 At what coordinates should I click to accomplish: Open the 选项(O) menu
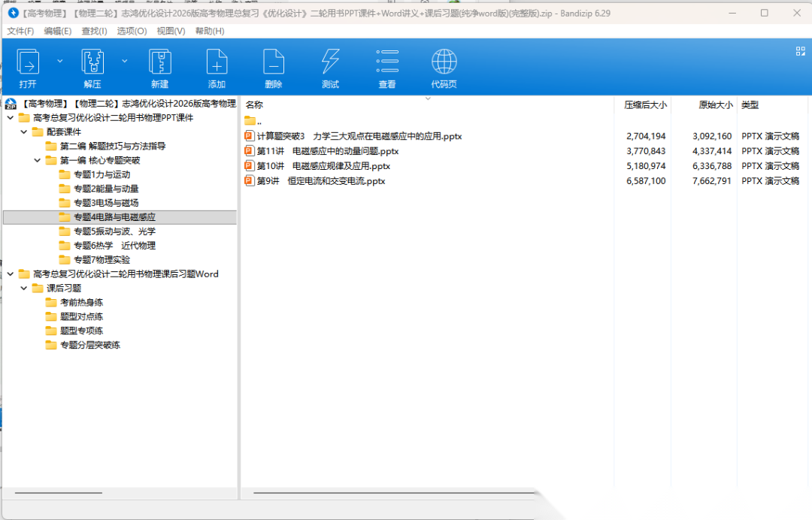132,31
